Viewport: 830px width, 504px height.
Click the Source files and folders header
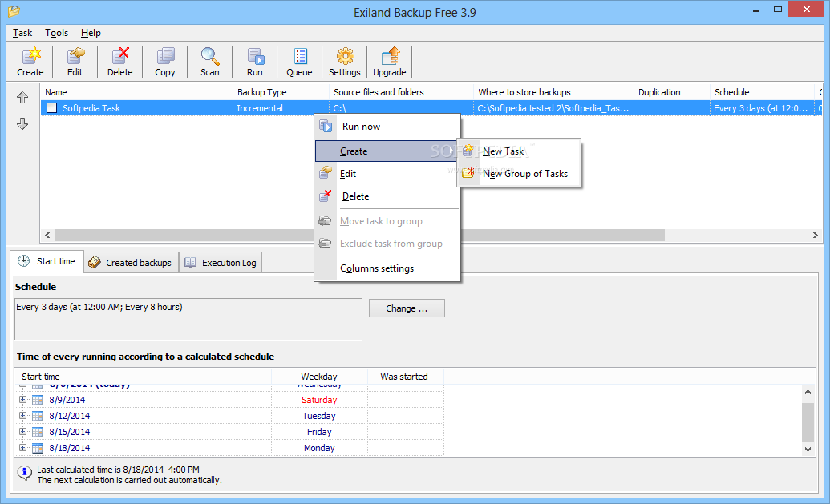coord(401,92)
